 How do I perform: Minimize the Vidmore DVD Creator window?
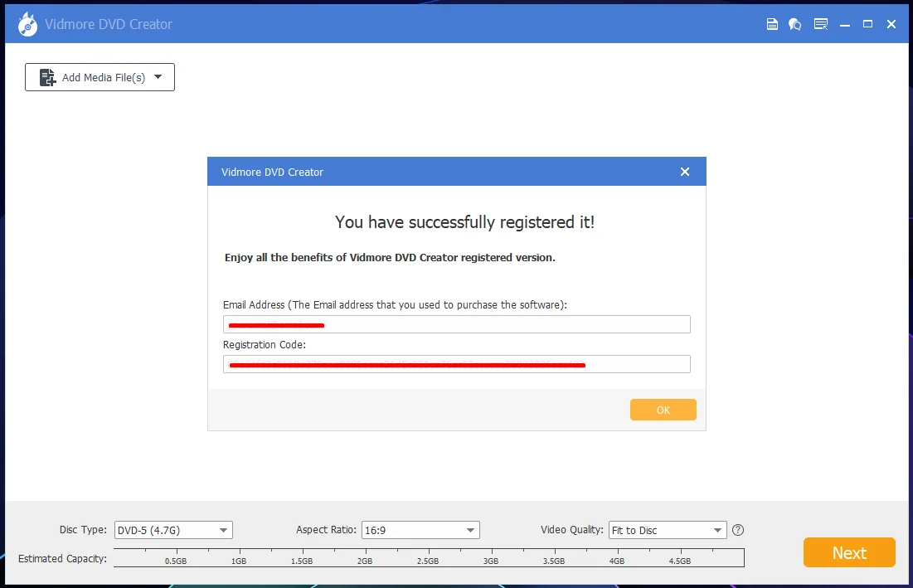(845, 24)
